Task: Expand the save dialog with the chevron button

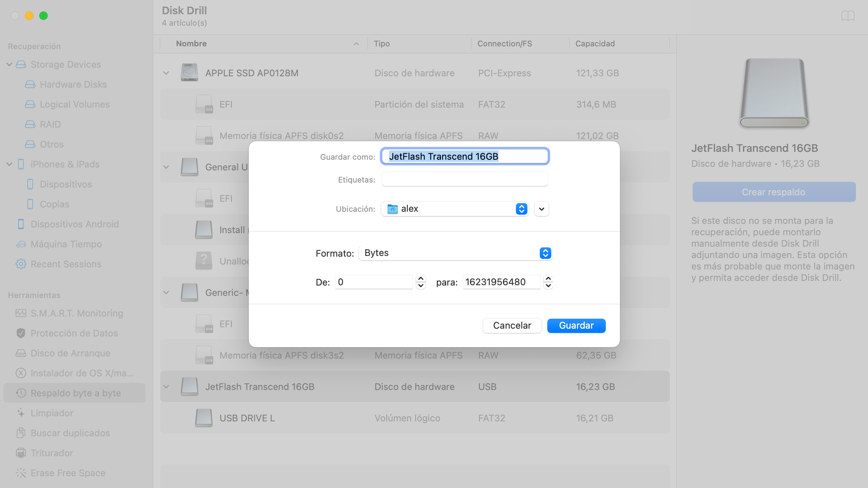Action: (542, 209)
